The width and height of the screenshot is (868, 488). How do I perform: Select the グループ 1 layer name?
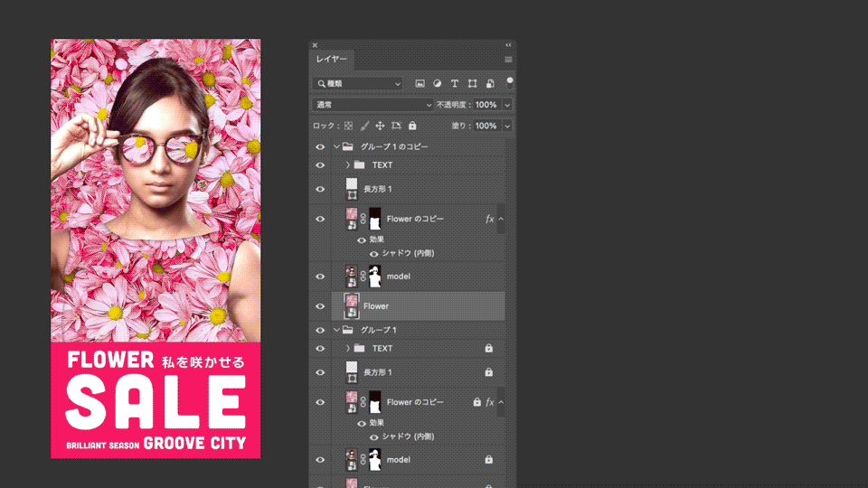(379, 331)
